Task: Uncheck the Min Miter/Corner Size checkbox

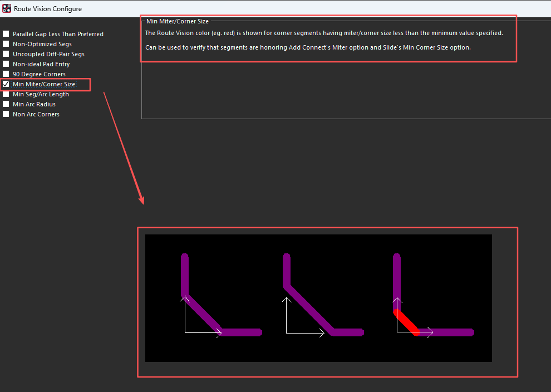Action: pos(6,84)
